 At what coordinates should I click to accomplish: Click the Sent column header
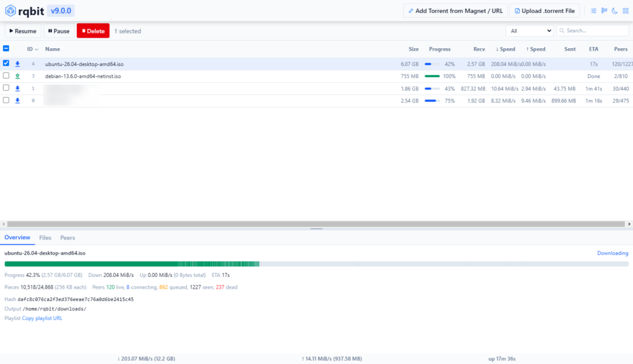coord(570,49)
